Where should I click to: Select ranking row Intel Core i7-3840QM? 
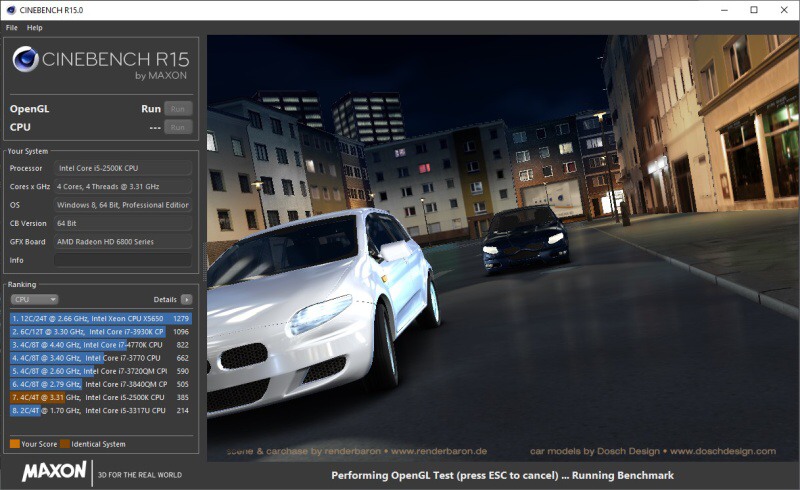pos(101,384)
